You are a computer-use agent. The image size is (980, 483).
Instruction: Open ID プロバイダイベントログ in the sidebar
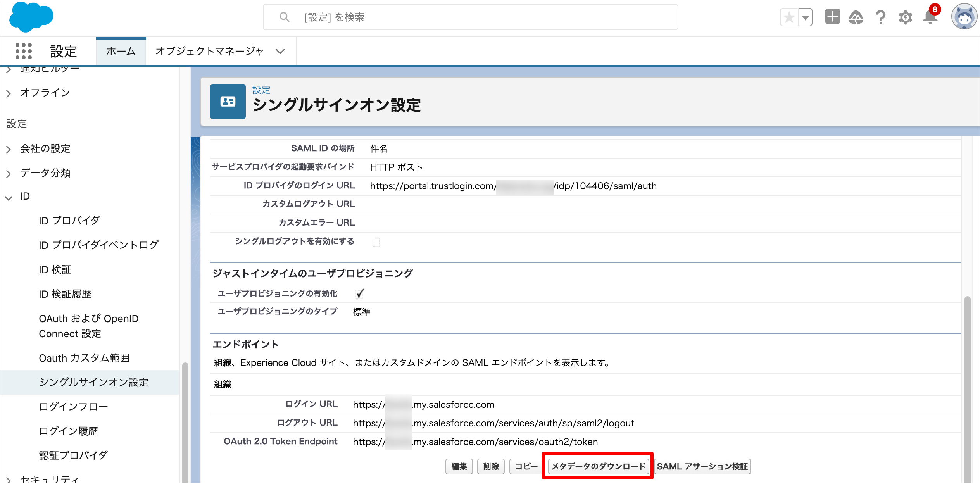(x=99, y=245)
